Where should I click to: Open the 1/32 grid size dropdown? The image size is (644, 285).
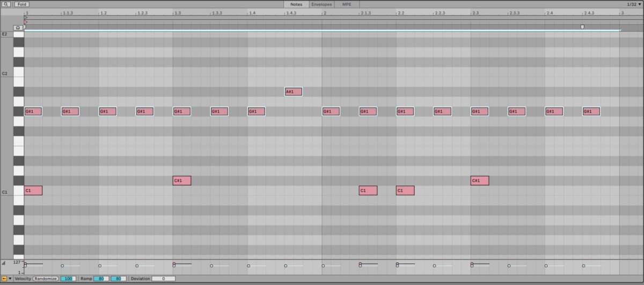pyautogui.click(x=634, y=4)
